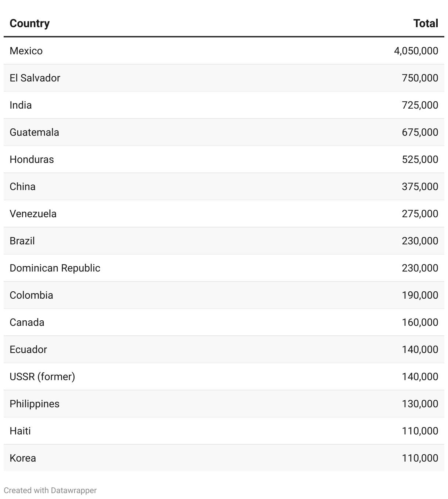This screenshot has height=499, width=448.
Task: Click the El Salvador country cell
Action: point(35,78)
